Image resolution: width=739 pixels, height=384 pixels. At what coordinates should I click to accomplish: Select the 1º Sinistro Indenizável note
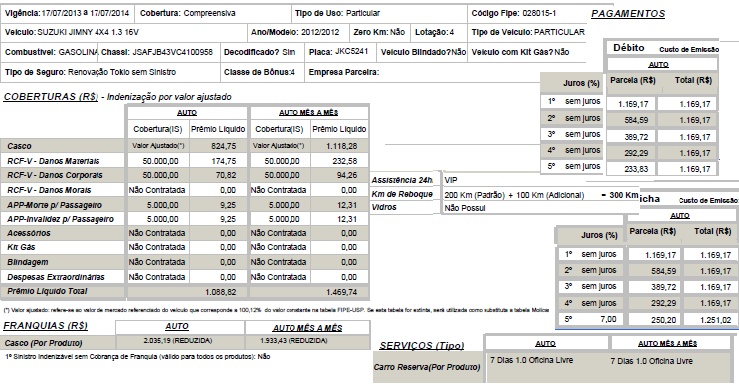point(138,357)
